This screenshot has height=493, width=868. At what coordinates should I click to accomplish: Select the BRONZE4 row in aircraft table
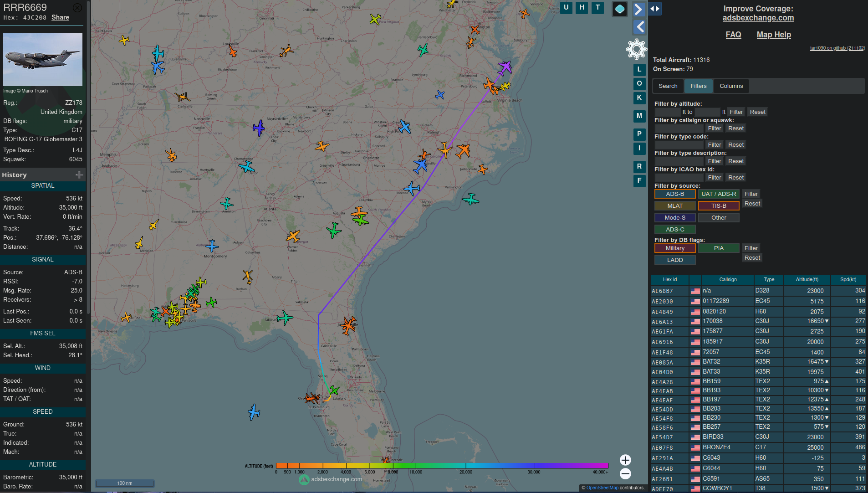pos(758,447)
